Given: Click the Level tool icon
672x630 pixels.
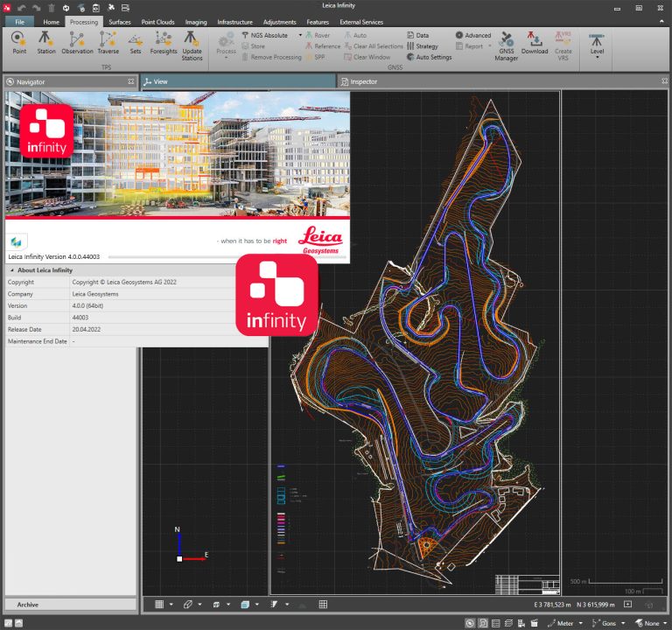Looking at the screenshot, I should pyautogui.click(x=597, y=41).
